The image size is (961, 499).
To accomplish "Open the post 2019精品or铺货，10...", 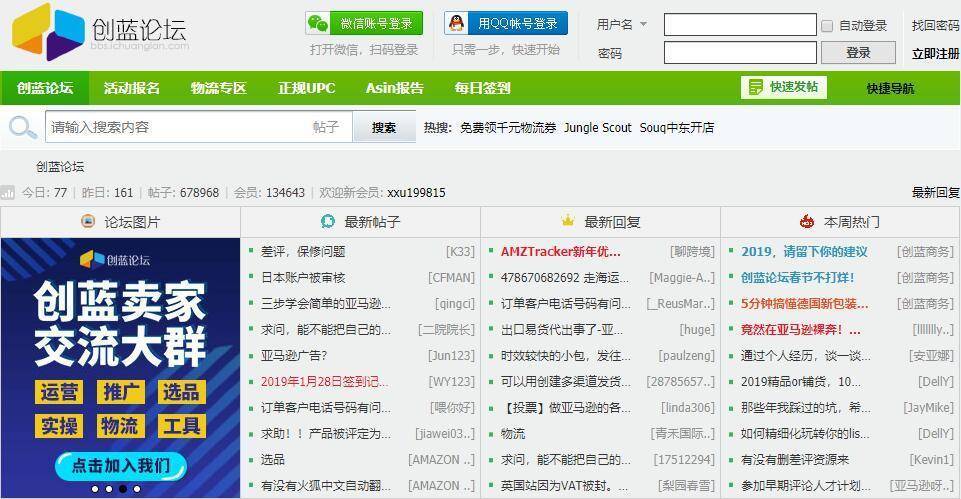I will pyautogui.click(x=800, y=381).
